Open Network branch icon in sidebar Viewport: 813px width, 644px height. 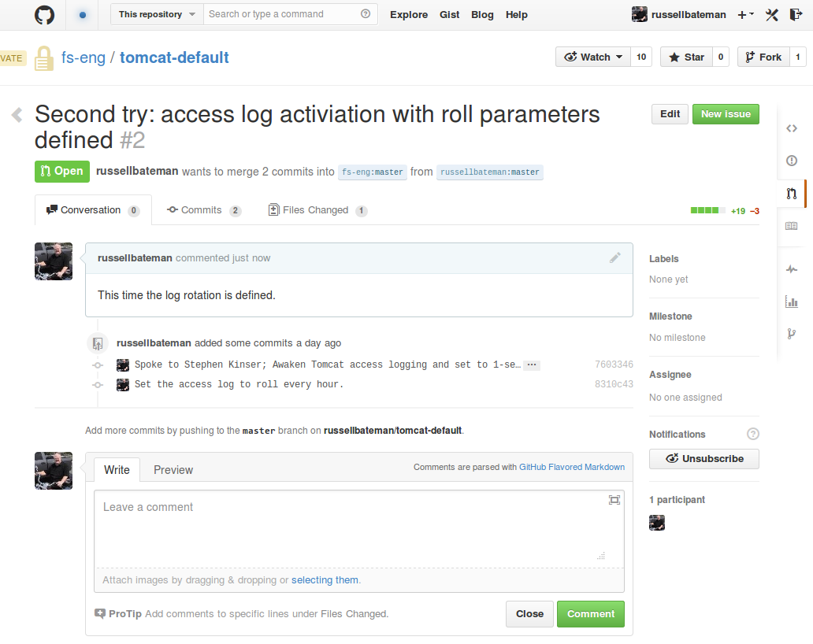tap(791, 334)
